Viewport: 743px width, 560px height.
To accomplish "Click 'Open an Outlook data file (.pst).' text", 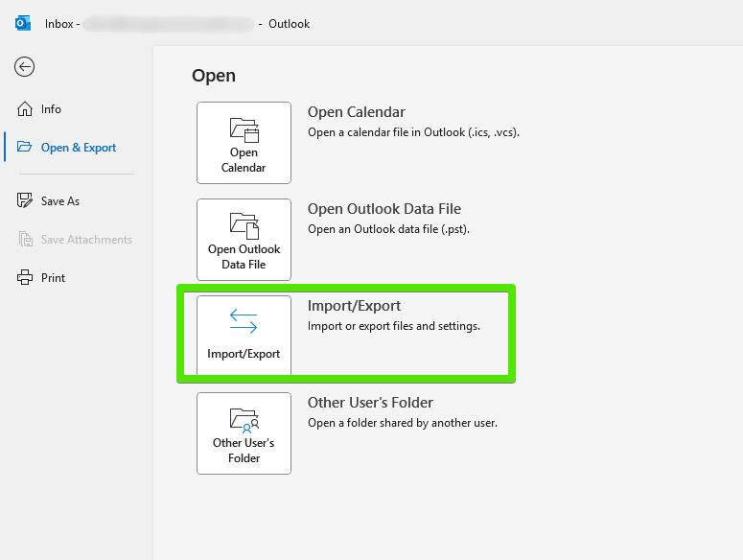I will pos(388,229).
